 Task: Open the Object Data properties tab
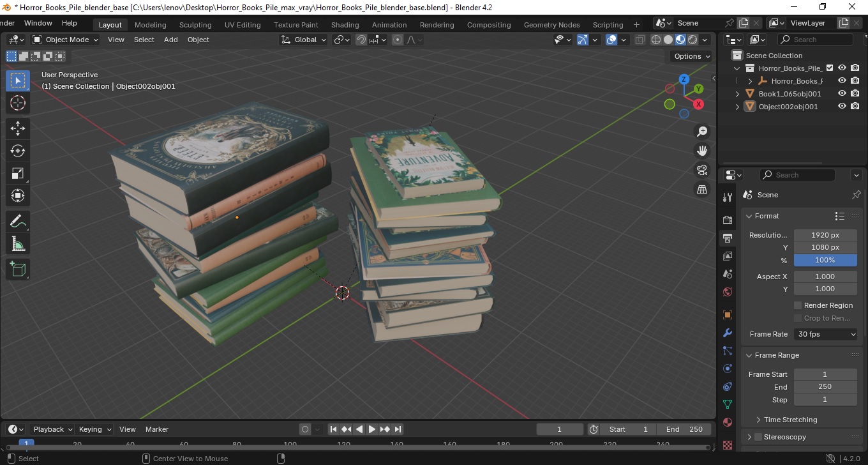[x=727, y=404]
